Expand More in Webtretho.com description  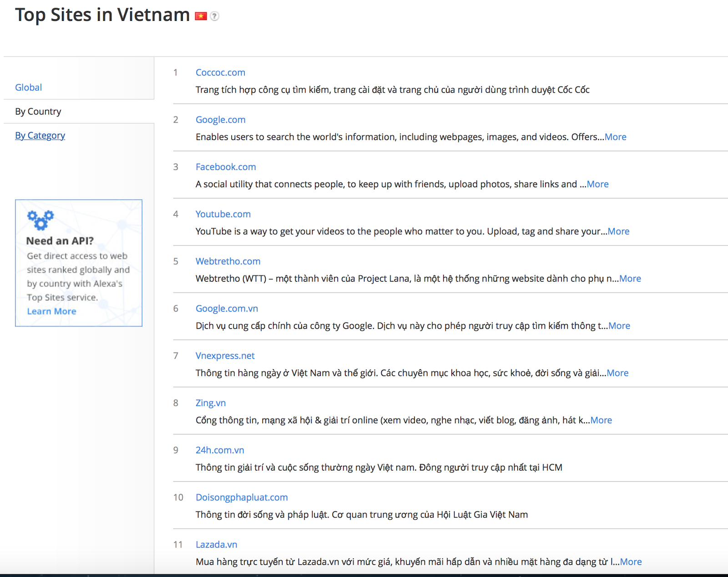tap(630, 279)
